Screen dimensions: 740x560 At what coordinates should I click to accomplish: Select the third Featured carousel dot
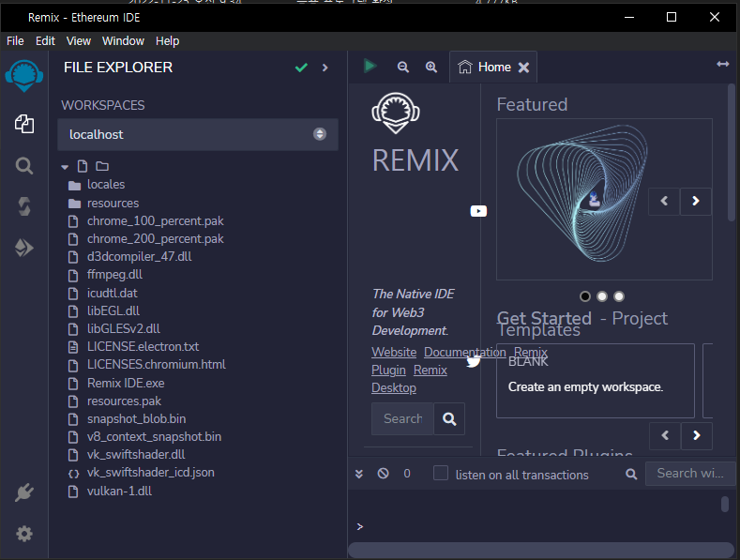click(619, 296)
